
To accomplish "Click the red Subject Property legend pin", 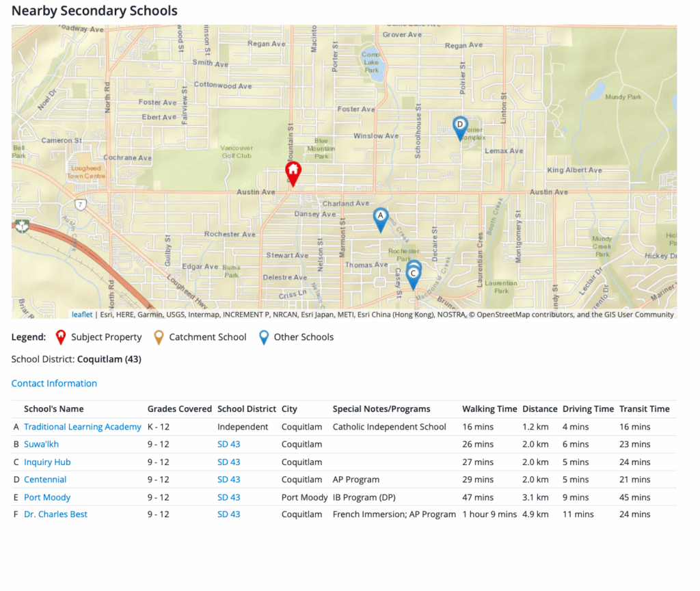I will [60, 337].
